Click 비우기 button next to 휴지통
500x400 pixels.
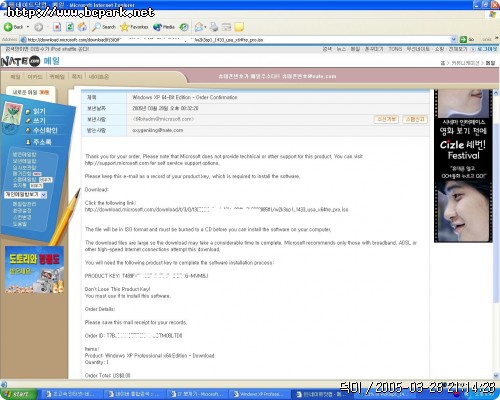36,186
